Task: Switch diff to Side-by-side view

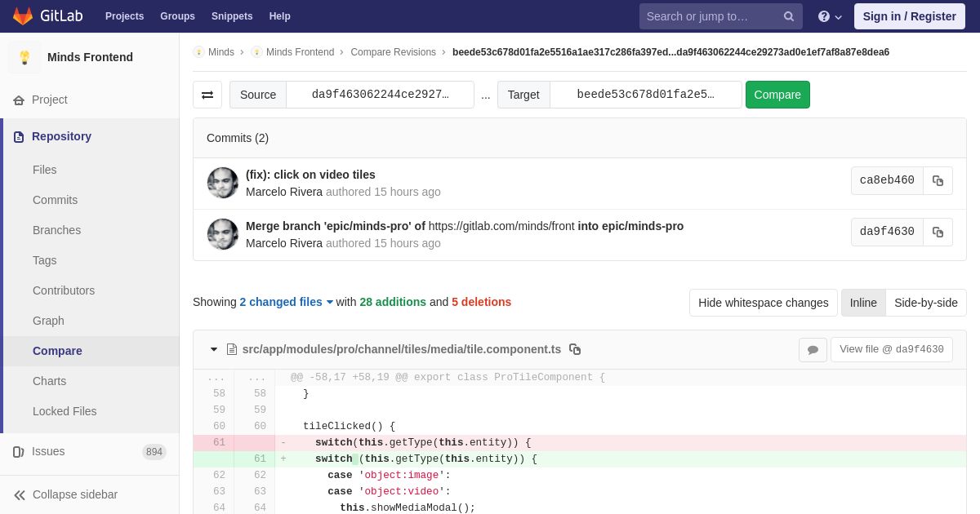Action: (925, 303)
